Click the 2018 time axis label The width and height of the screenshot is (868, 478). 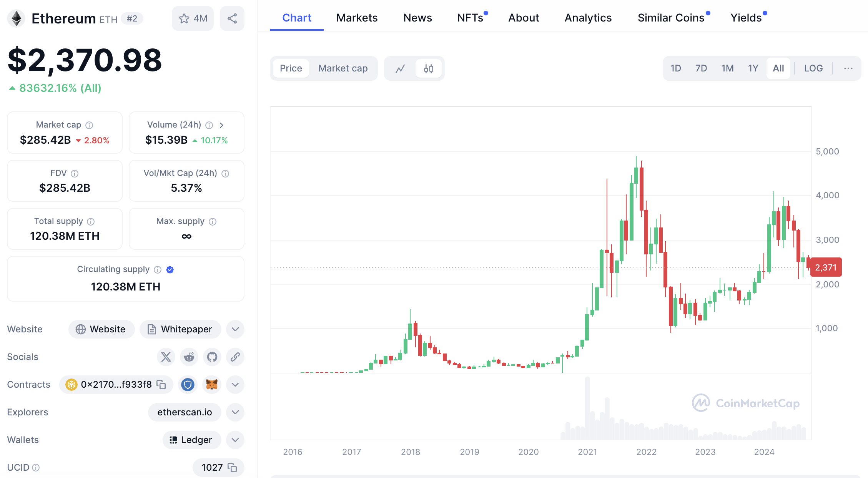pos(411,452)
